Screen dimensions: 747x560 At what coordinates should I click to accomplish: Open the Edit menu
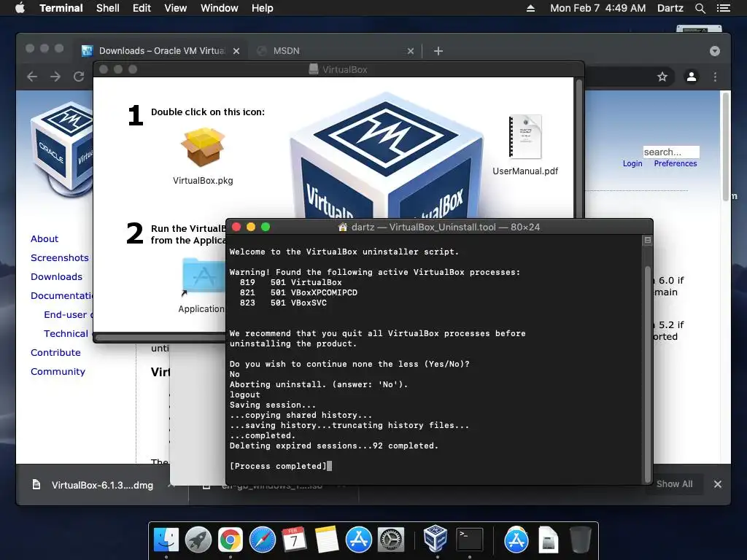142,8
